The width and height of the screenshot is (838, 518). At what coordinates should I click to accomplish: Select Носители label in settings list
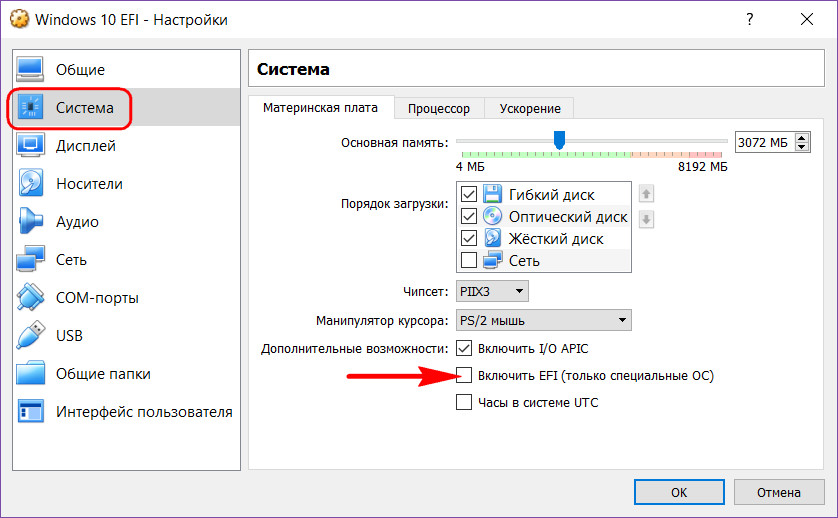[x=89, y=183]
